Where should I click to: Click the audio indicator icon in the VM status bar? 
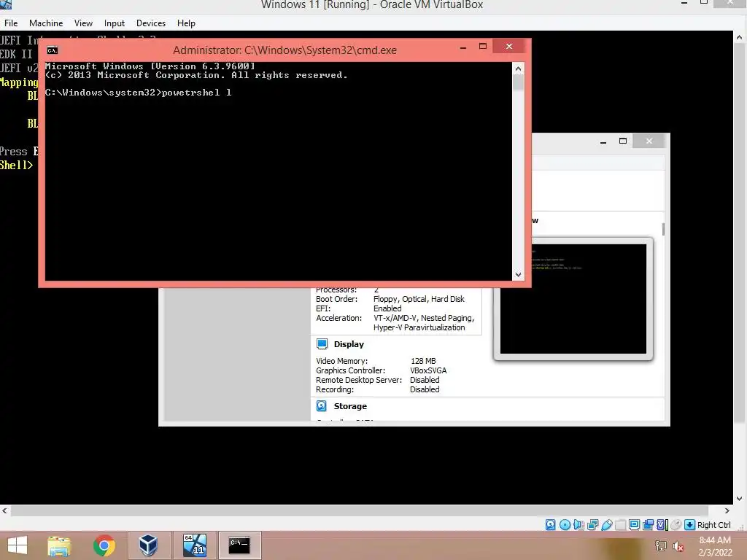click(x=578, y=525)
